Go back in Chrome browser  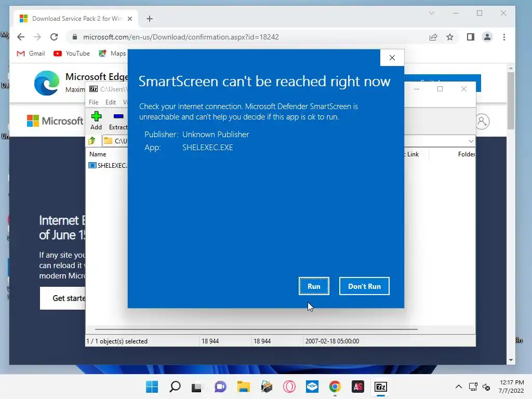(x=21, y=37)
